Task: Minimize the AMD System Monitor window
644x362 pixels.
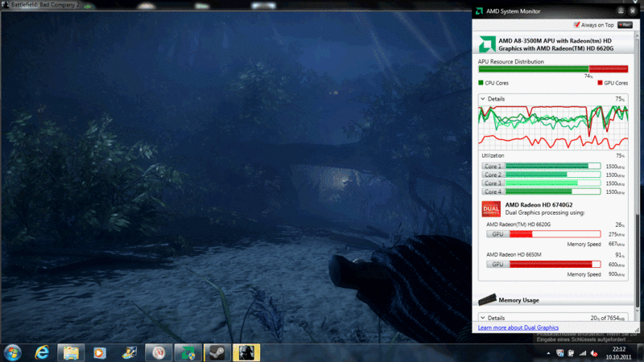Action: tap(621, 11)
